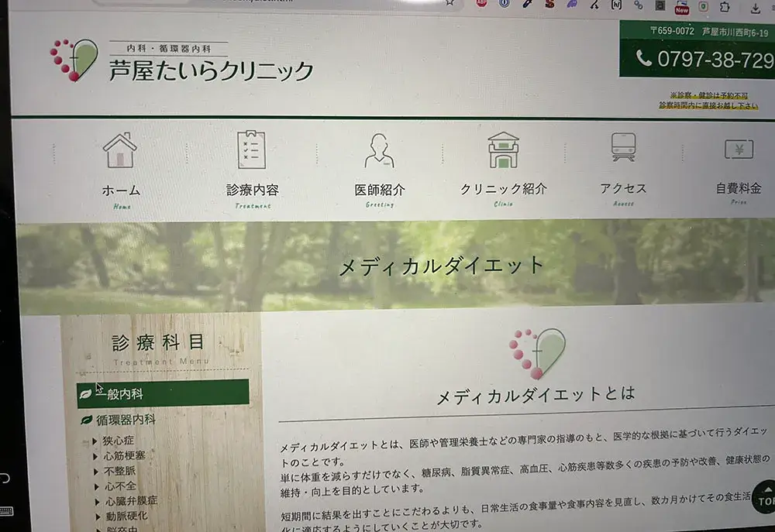The width and height of the screenshot is (775, 532).
Task: Click the clinic building icon for クリニック紹介
Action: (503, 150)
